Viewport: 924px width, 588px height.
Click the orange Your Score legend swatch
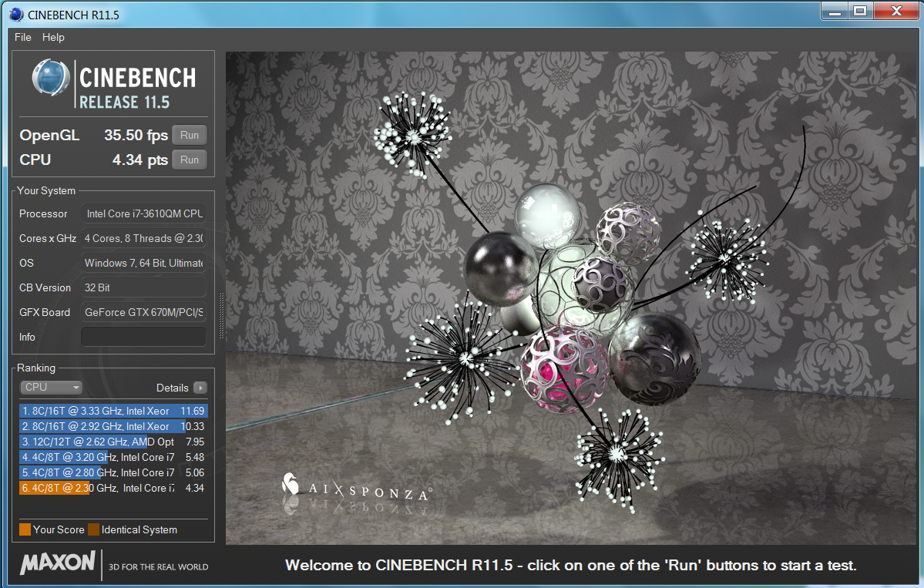[x=25, y=529]
